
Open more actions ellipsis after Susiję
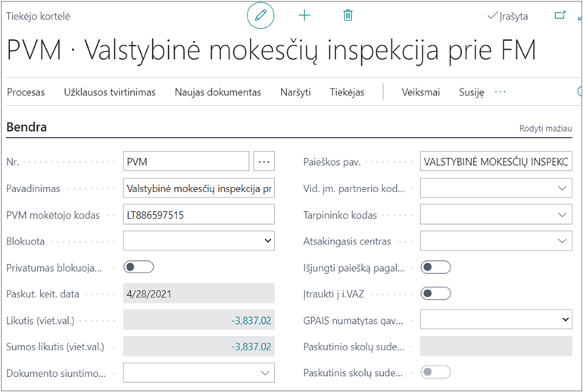pos(500,92)
